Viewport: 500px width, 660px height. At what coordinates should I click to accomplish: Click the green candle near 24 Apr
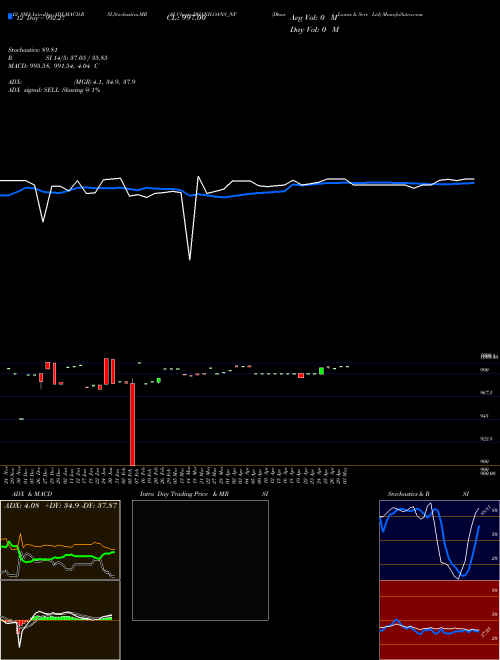pyautogui.click(x=322, y=371)
